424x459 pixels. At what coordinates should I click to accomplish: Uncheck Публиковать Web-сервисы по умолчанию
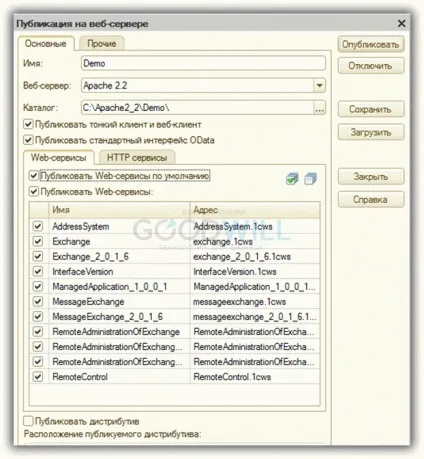34,175
